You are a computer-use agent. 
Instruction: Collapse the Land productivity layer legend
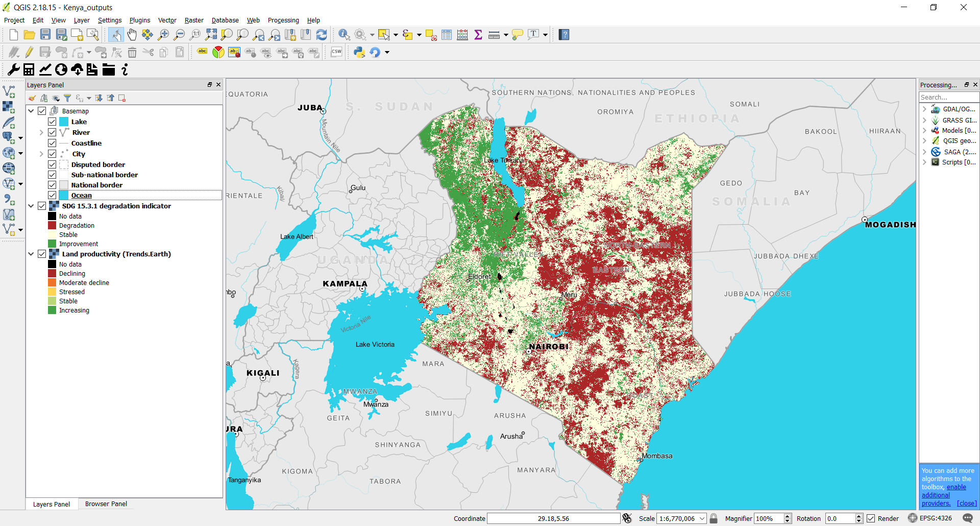(31, 254)
